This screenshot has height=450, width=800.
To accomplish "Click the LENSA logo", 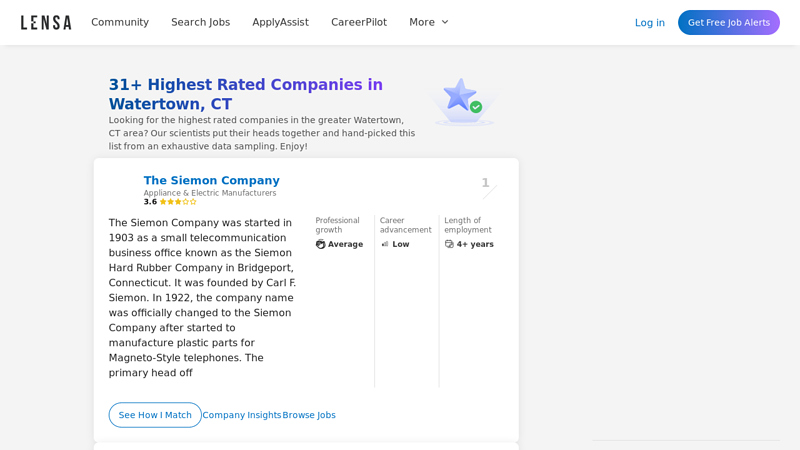I will (46, 22).
